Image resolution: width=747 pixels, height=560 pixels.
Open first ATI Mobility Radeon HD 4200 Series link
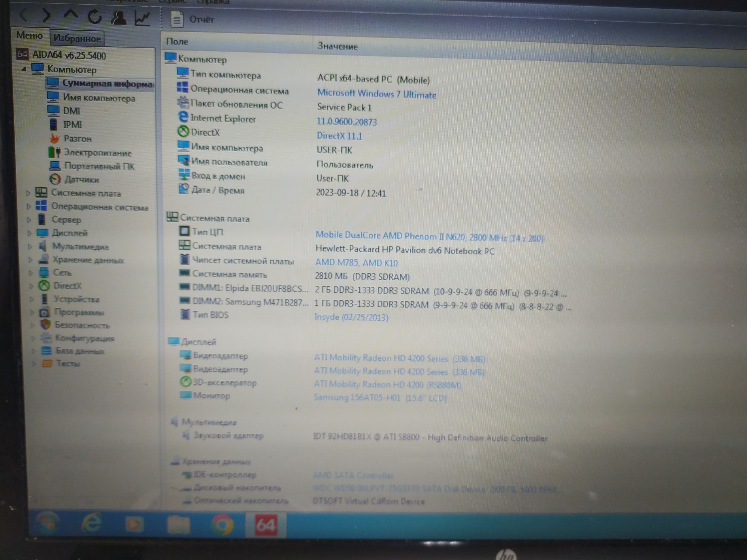(x=399, y=358)
